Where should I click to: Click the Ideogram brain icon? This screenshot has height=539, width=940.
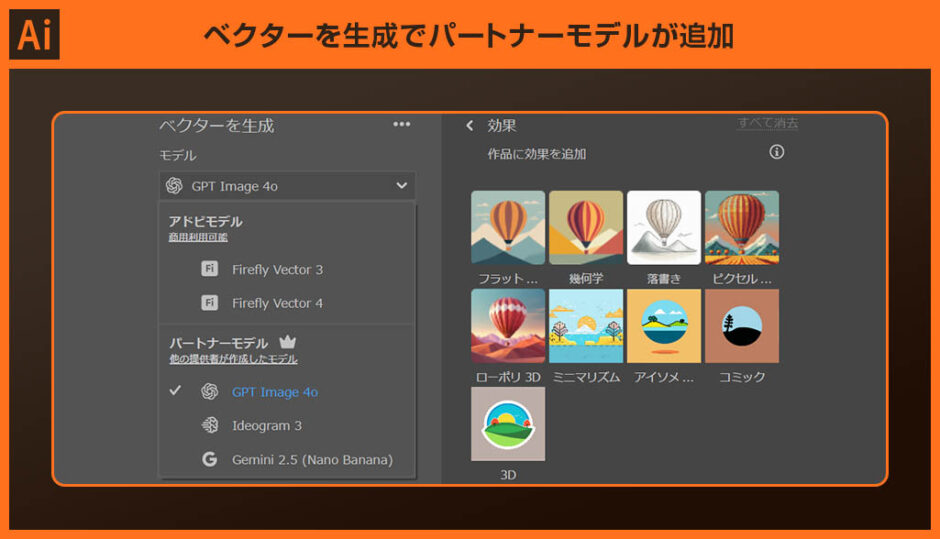[x=210, y=425]
